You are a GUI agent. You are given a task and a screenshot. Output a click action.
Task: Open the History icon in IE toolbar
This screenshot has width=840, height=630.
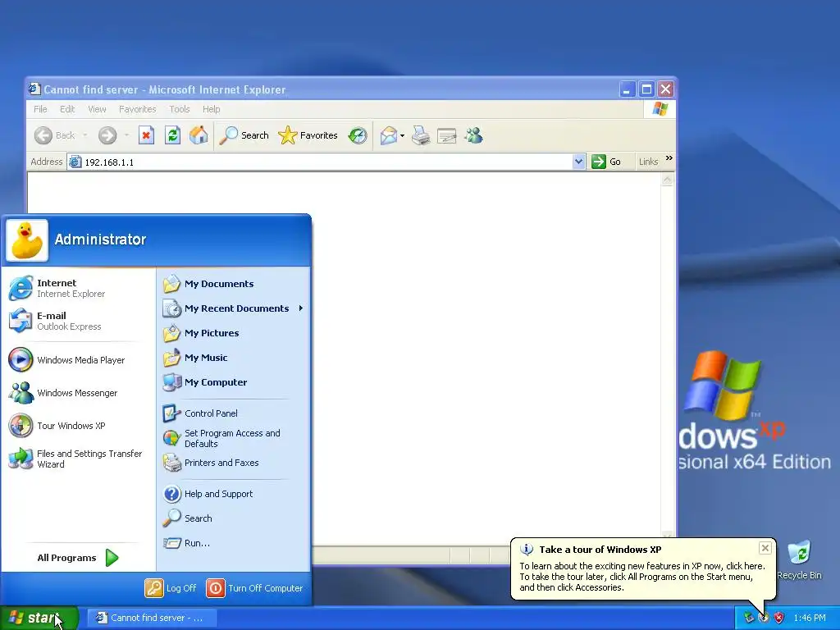pyautogui.click(x=358, y=135)
